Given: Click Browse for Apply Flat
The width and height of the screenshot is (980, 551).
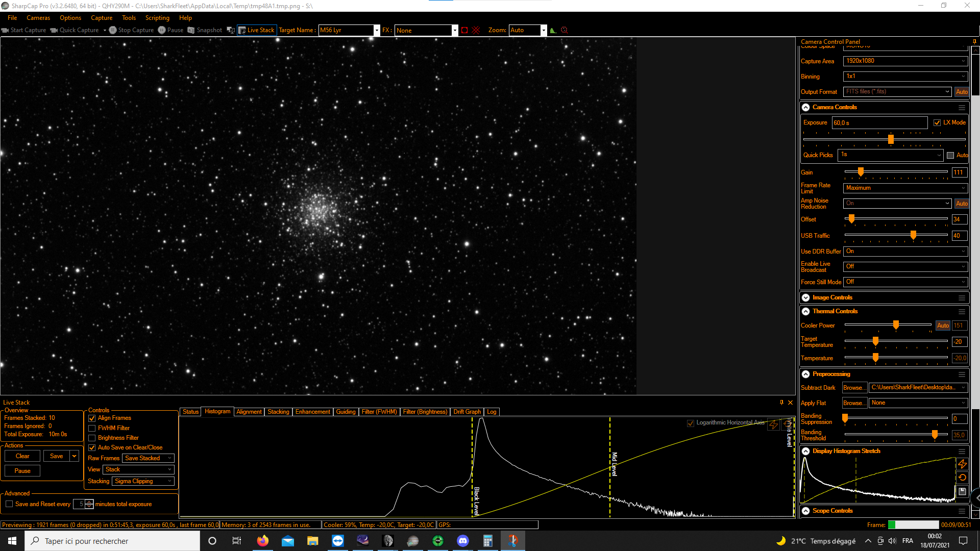Looking at the screenshot, I should coord(854,403).
